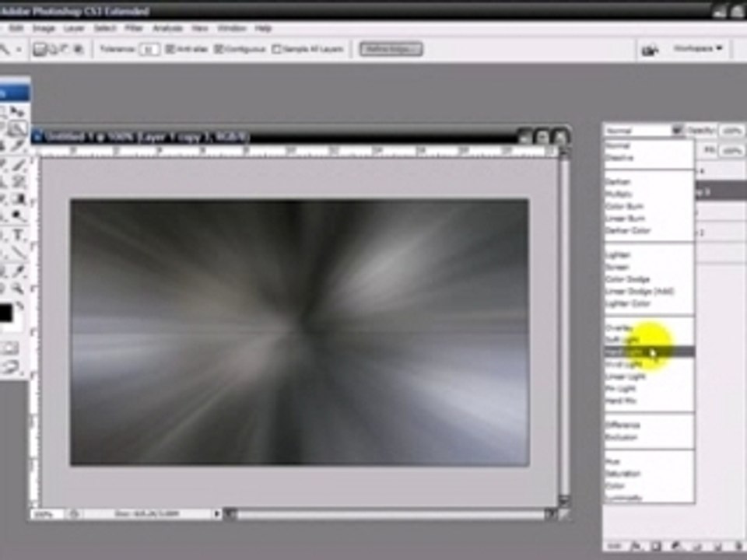Image resolution: width=747 pixels, height=560 pixels.
Task: Choose Linear Dodge (Add) blend mode
Action: 649,291
